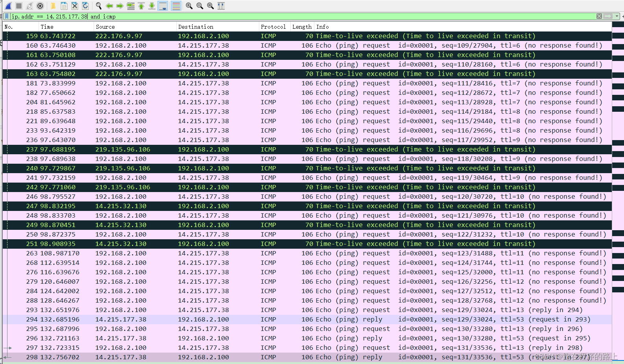Select packet 247 from 14.215.32.130
This screenshot has width=624, height=364.
307,206
